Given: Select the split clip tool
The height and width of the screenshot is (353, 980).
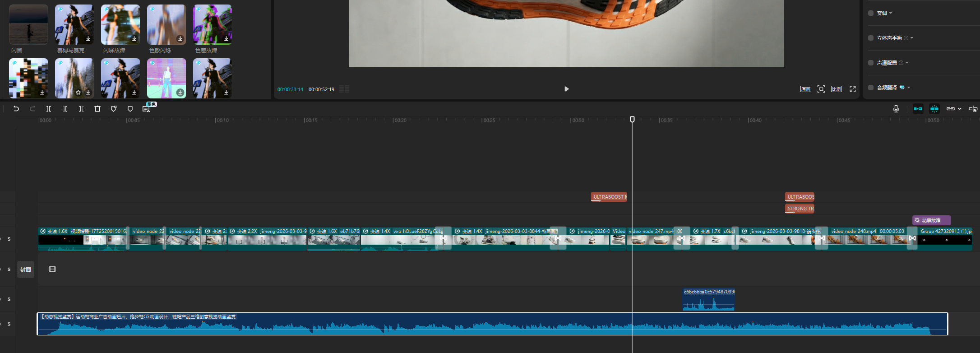Looking at the screenshot, I should click(x=49, y=109).
